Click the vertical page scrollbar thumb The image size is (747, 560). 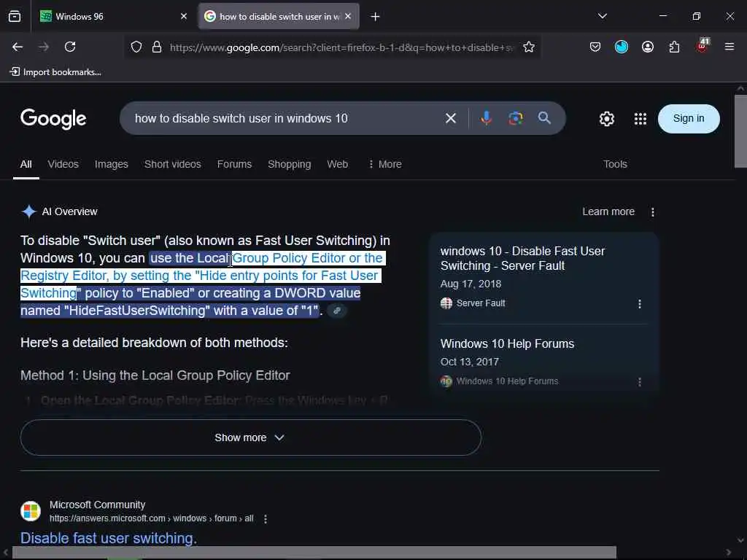point(740,131)
